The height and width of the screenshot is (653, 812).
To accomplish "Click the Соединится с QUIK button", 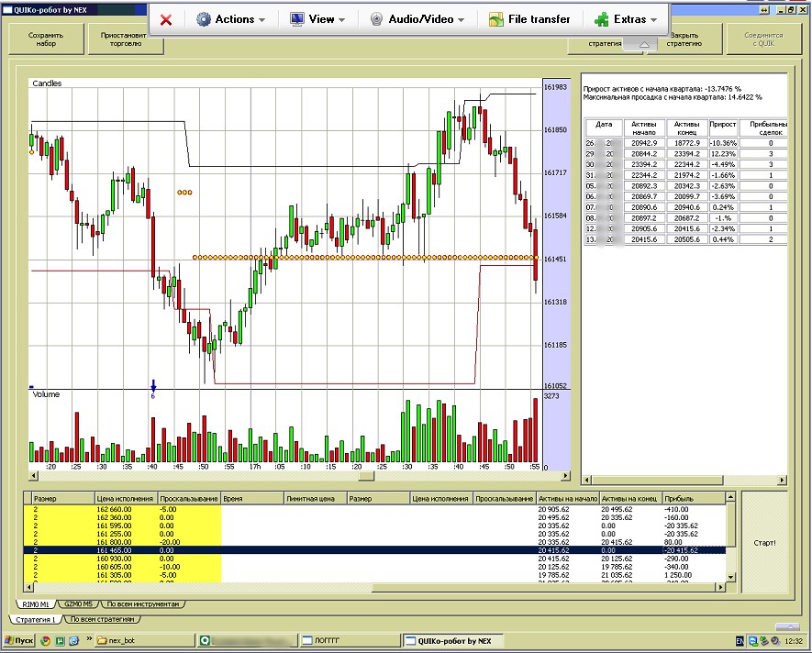I will click(x=764, y=39).
